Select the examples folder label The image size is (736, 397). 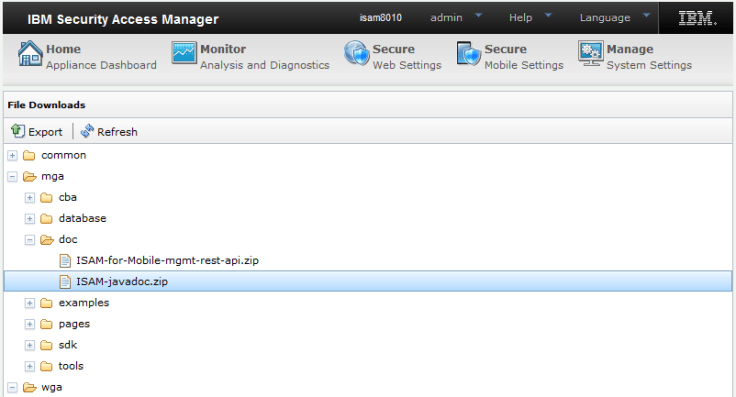tap(84, 303)
